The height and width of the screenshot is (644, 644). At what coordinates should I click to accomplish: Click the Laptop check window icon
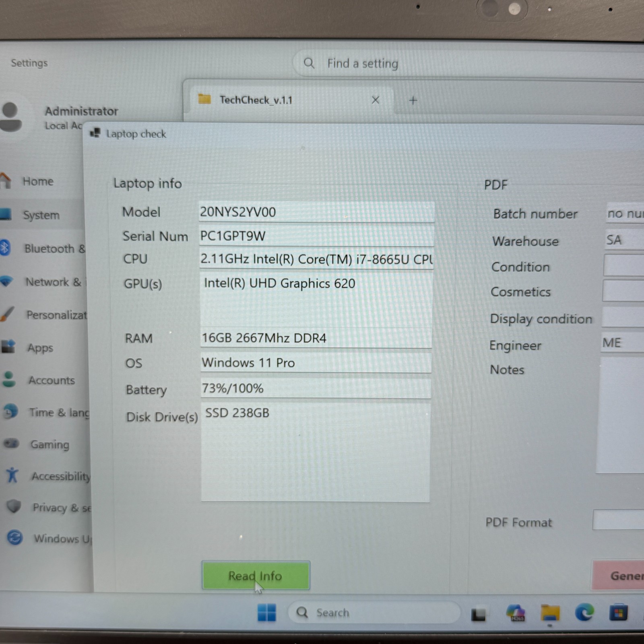click(95, 133)
